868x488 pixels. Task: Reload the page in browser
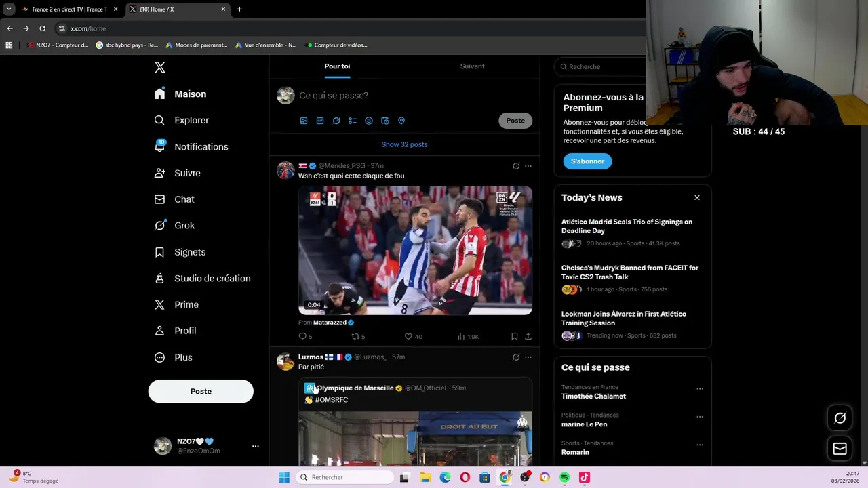(42, 28)
